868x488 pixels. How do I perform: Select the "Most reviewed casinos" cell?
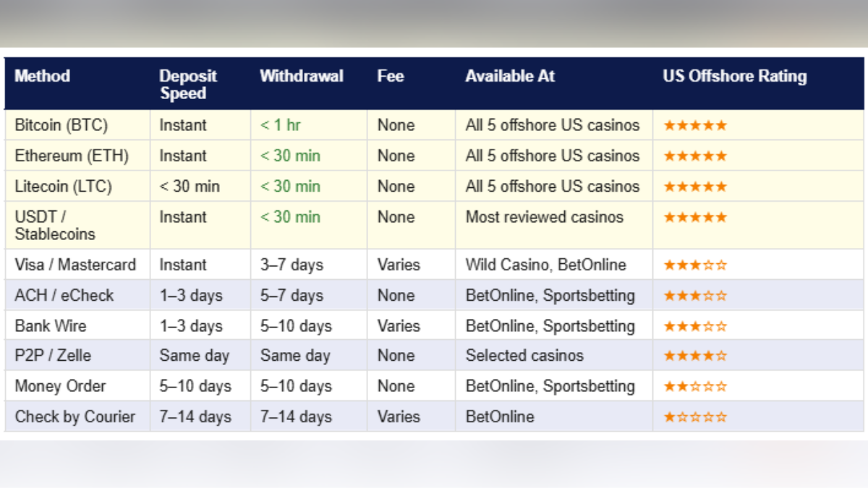pos(545,218)
